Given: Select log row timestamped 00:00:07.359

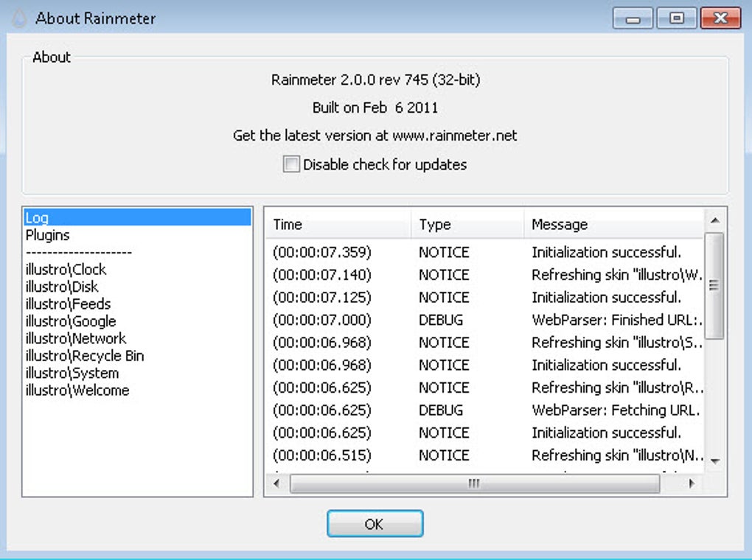Looking at the screenshot, I should [485, 252].
